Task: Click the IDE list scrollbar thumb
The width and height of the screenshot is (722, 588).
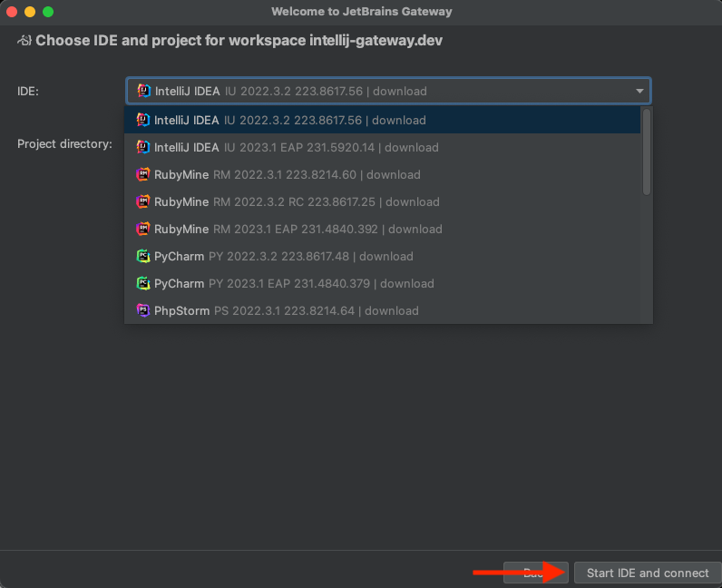Action: [647, 152]
